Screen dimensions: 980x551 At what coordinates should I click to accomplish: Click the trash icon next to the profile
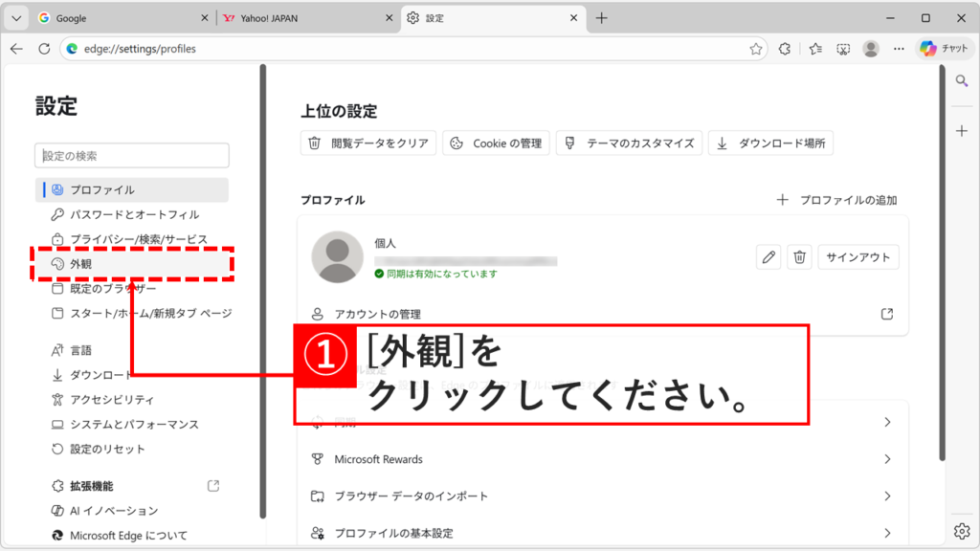click(x=798, y=256)
